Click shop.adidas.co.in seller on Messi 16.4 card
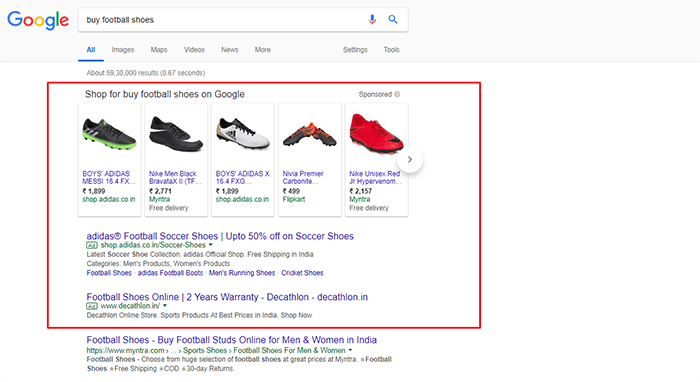This screenshot has width=700, height=382. (x=108, y=199)
